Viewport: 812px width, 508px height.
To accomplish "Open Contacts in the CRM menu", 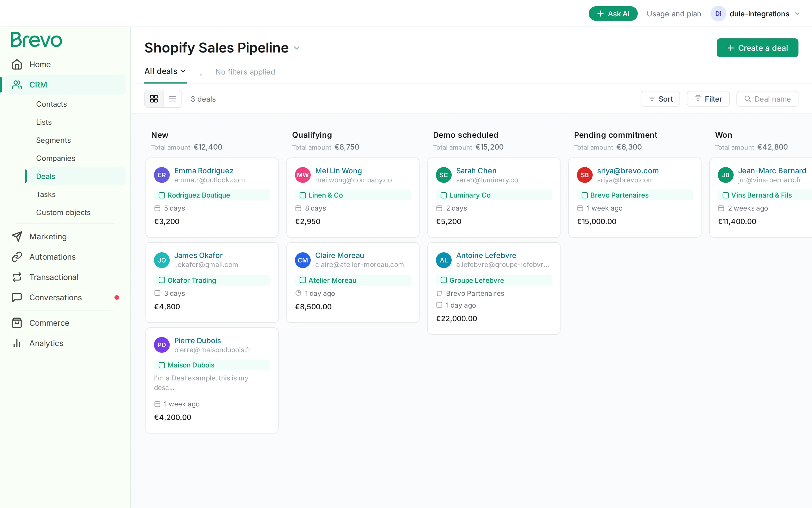I will [x=51, y=104].
